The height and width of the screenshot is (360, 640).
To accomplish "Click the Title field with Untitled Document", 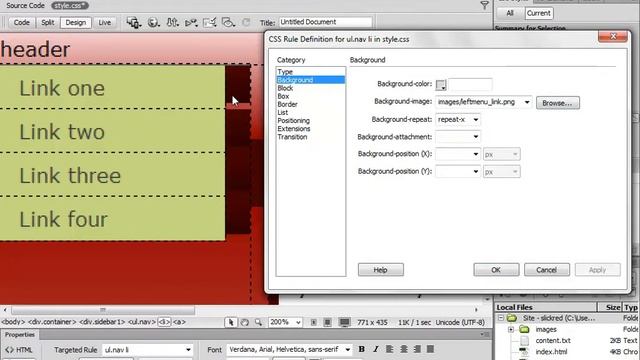I will [x=325, y=22].
